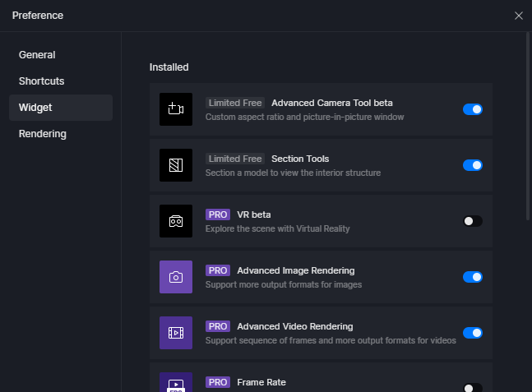Click 'Explore the scene with Virtual Reality' text
Viewport: 532px width, 392px height.
pos(278,229)
